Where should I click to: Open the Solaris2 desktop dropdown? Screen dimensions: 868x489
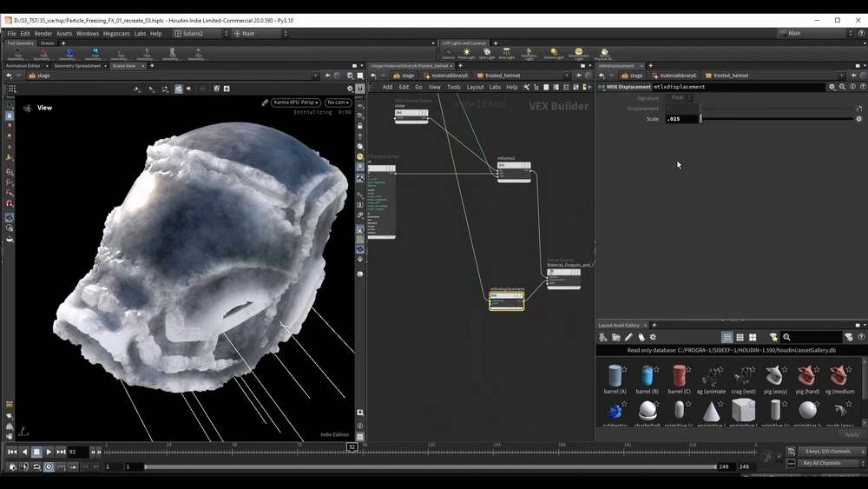click(x=201, y=34)
